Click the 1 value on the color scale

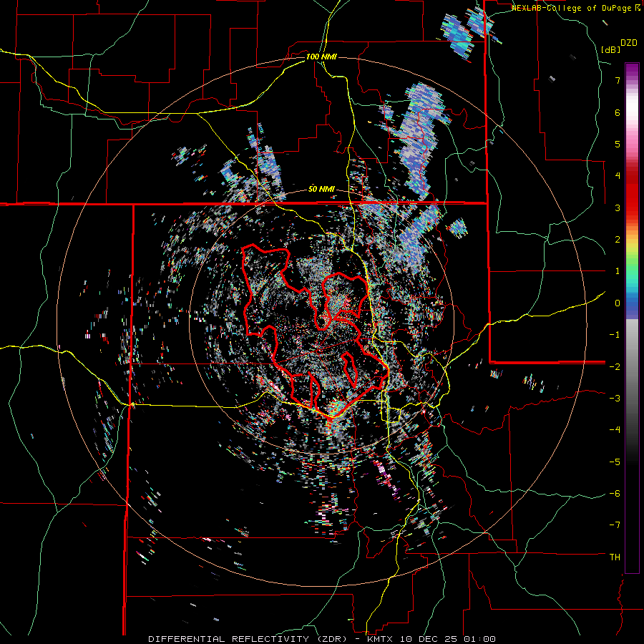(618, 271)
